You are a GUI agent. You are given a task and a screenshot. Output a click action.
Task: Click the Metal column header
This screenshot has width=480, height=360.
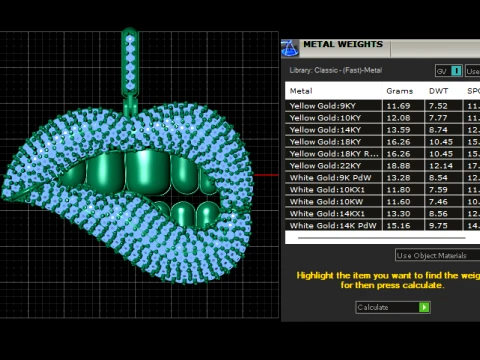click(x=333, y=91)
